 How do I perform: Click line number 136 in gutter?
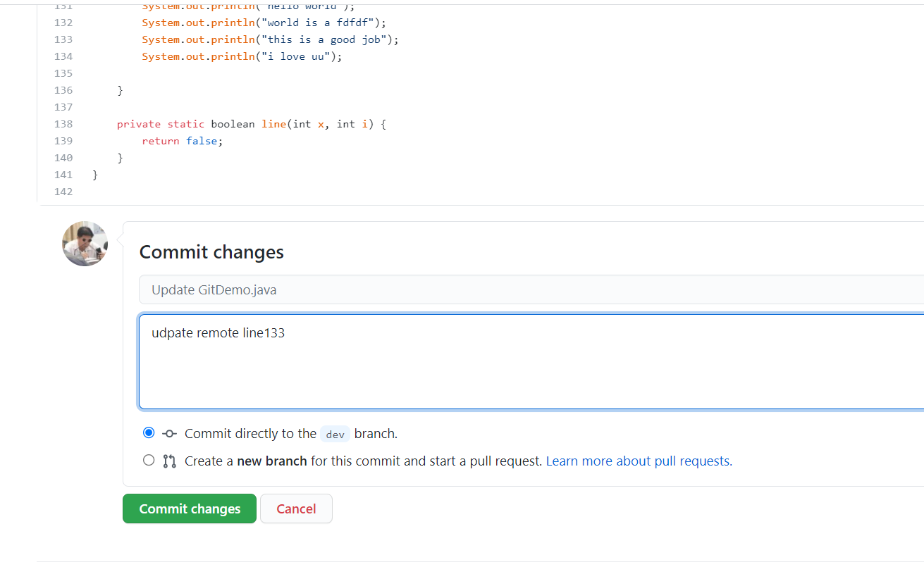[63, 90]
